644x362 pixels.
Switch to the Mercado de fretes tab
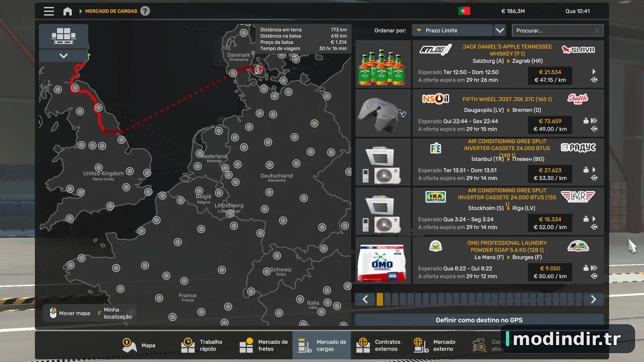tap(263, 345)
